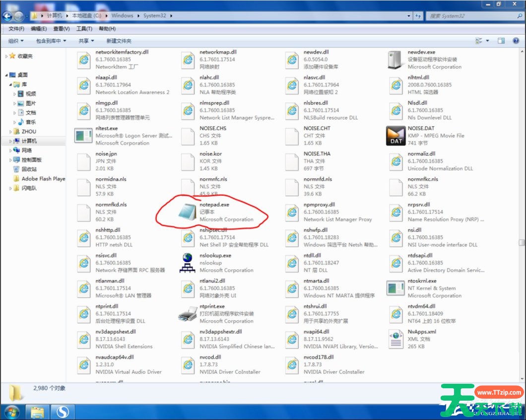Select the nltest.exe program icon
526x420 pixels.
83,136
